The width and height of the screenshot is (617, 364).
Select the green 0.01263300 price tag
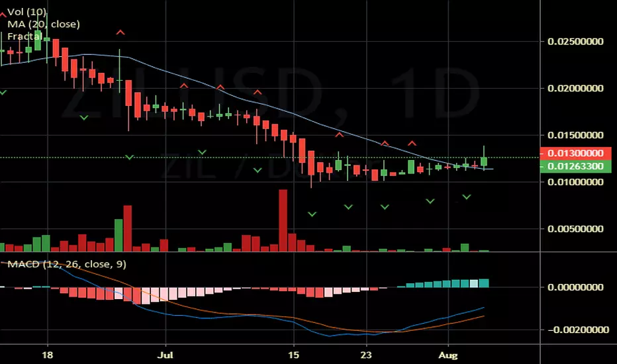[x=575, y=167]
